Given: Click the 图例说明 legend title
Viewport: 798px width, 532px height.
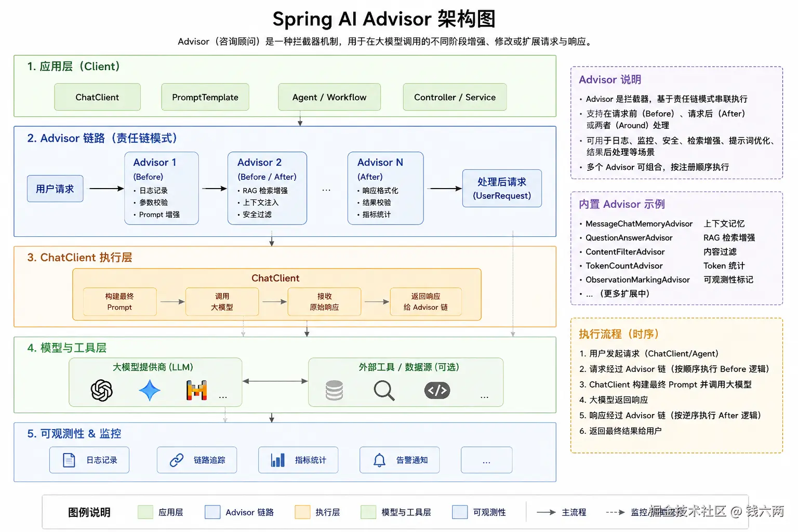Looking at the screenshot, I should [x=89, y=513].
